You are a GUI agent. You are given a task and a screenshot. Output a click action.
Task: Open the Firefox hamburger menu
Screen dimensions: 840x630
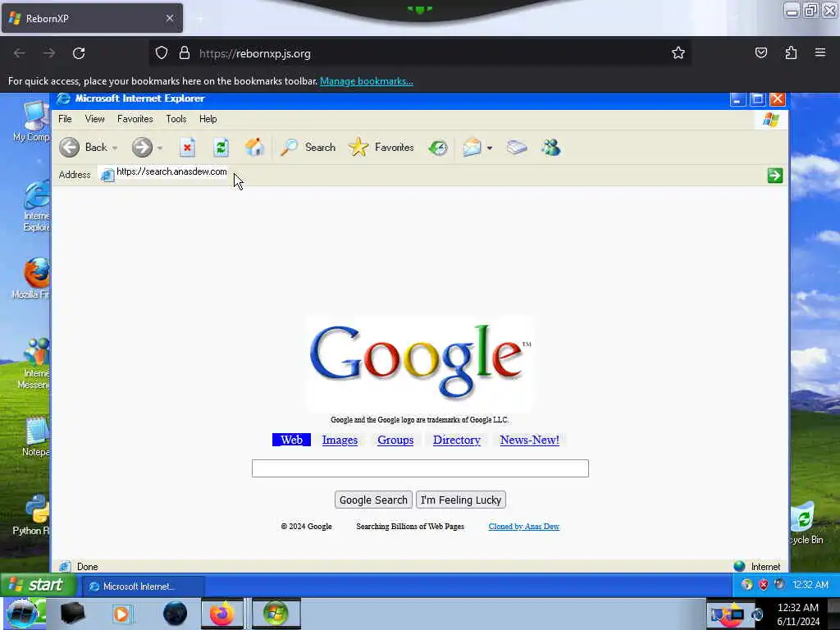click(820, 52)
